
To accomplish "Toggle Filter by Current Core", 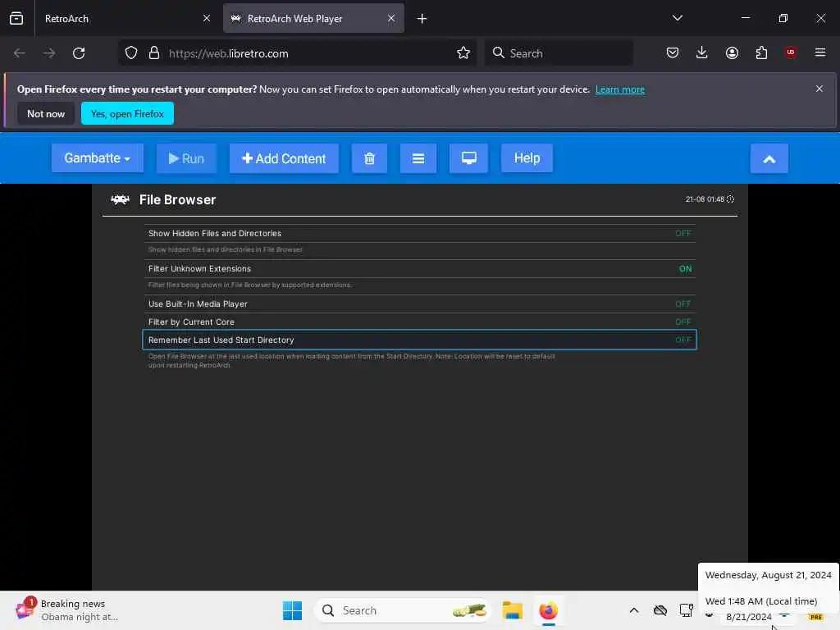I will pos(419,322).
